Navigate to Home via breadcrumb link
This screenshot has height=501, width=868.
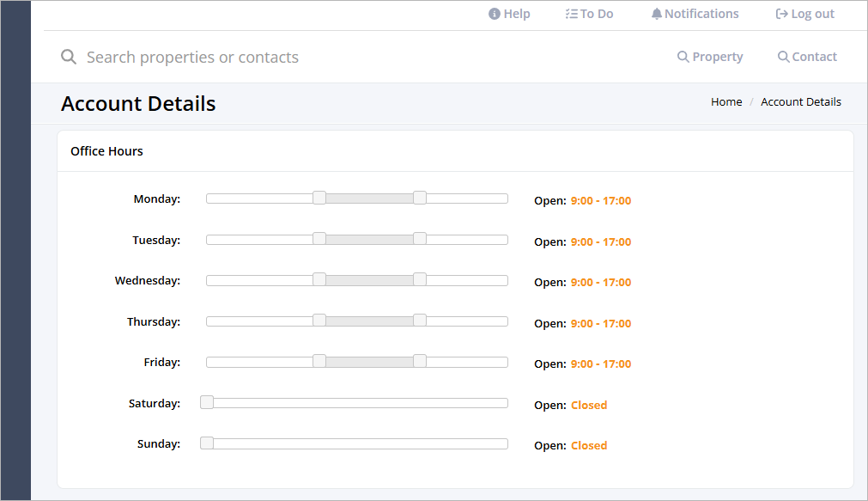725,101
